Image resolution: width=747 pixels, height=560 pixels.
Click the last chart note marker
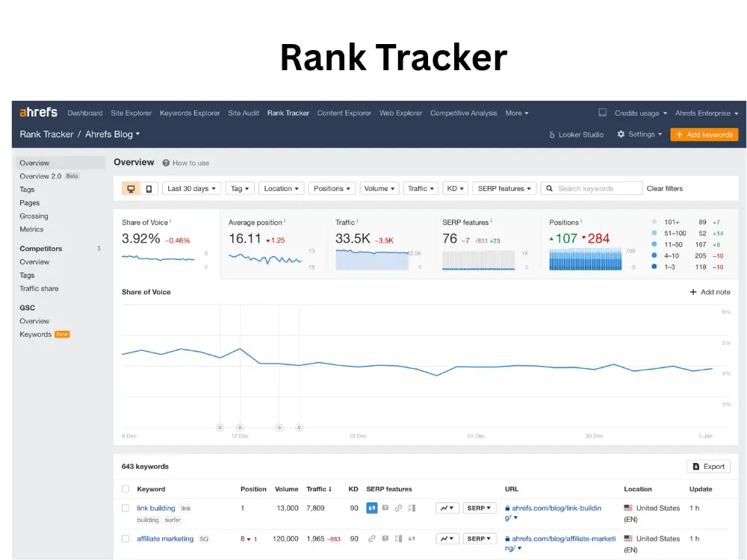click(x=300, y=428)
